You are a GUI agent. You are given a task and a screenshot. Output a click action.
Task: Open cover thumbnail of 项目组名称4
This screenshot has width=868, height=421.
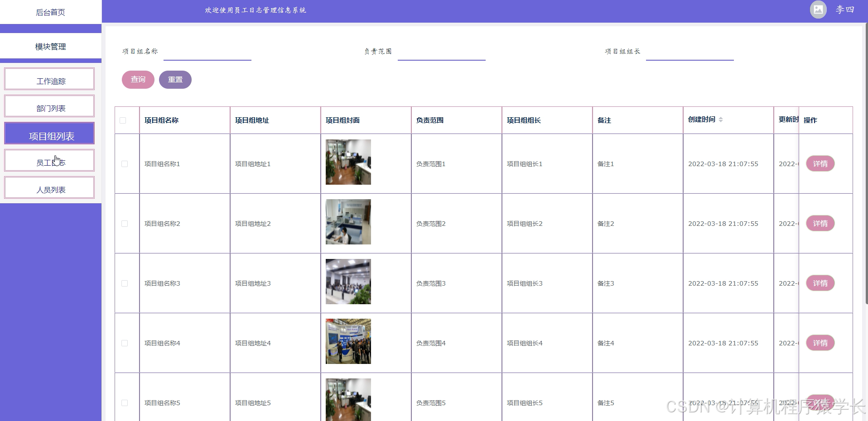click(x=348, y=341)
